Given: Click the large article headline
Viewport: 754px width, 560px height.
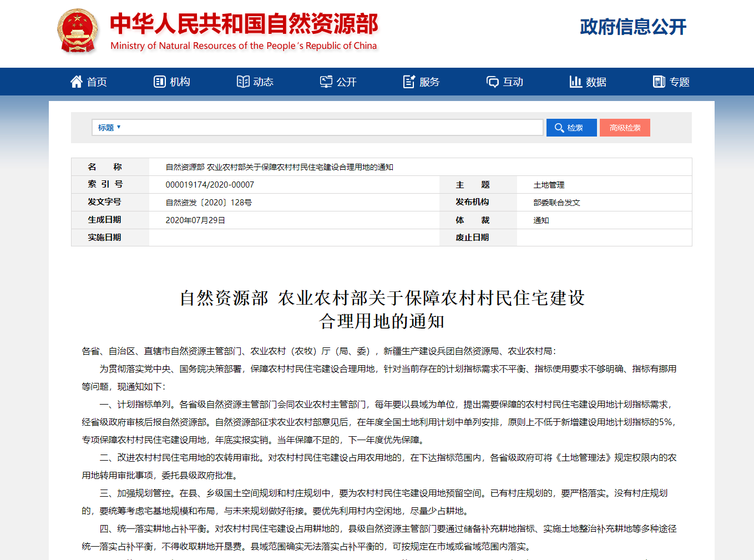Looking at the screenshot, I should click(382, 309).
